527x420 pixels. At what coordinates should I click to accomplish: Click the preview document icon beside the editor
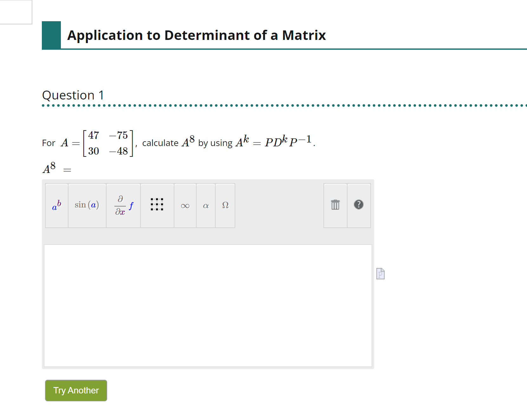pyautogui.click(x=380, y=274)
